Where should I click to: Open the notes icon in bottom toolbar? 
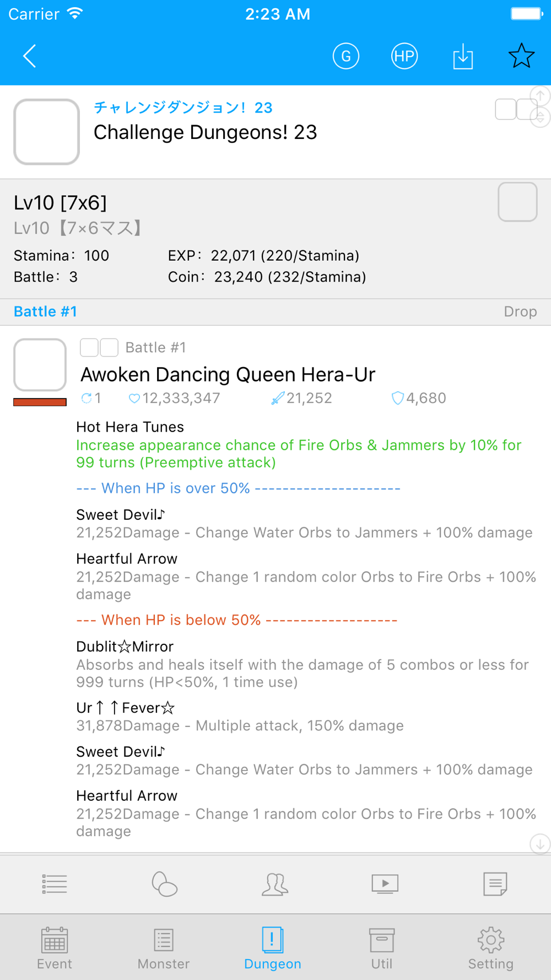click(495, 884)
